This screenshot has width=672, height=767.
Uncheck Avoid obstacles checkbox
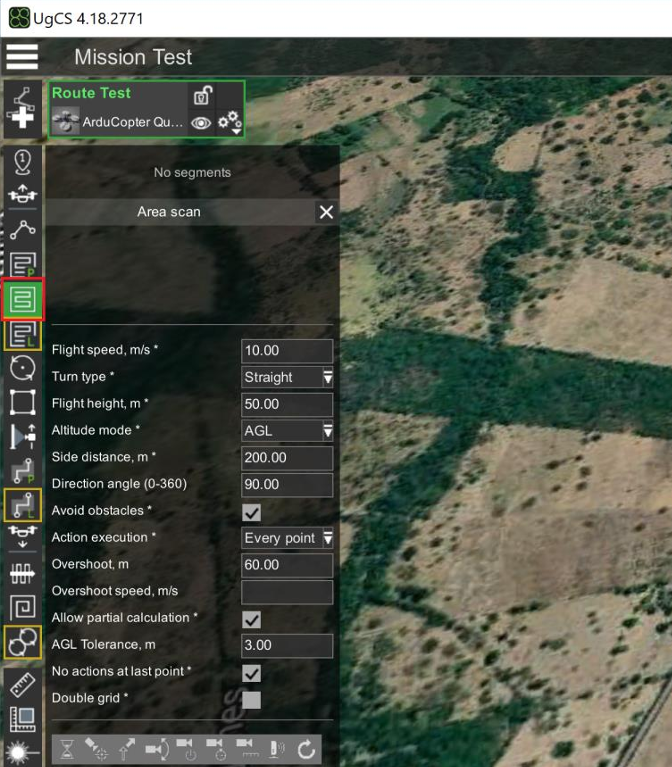coord(251,512)
